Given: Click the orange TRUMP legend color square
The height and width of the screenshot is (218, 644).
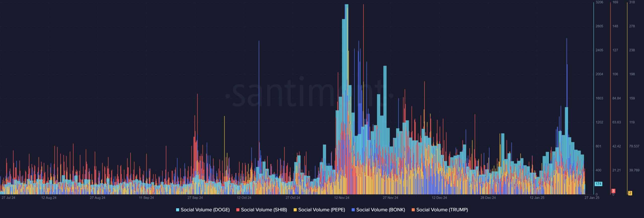Looking at the screenshot, I should point(413,210).
